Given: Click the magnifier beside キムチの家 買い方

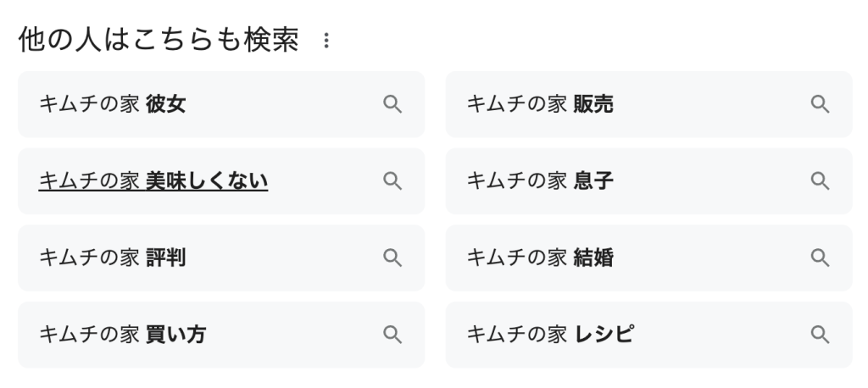Looking at the screenshot, I should (392, 335).
